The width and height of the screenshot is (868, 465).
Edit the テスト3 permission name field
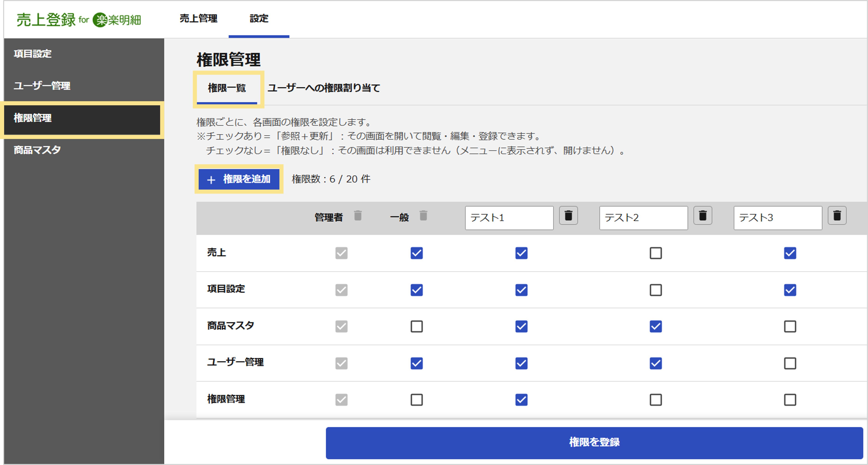[778, 218]
